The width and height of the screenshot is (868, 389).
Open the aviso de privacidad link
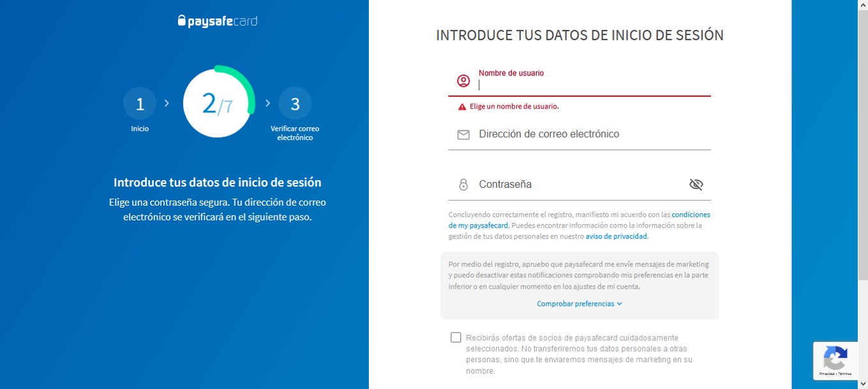pos(617,236)
